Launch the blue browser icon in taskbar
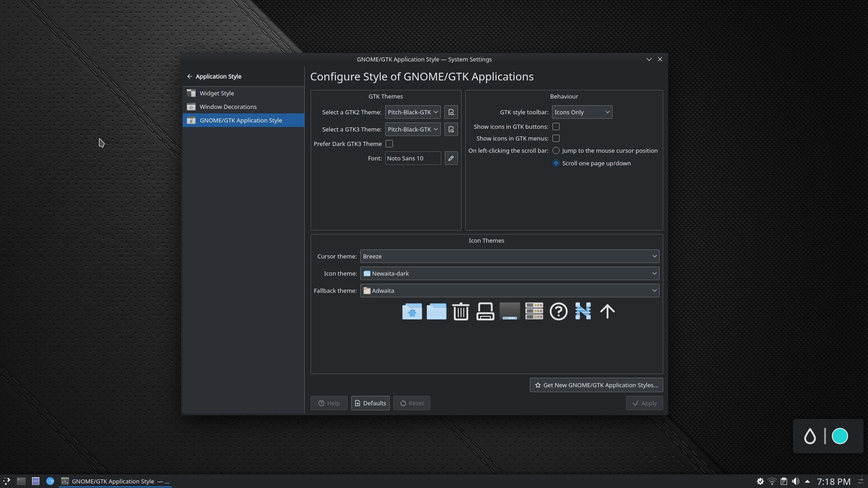The image size is (868, 488). click(50, 481)
